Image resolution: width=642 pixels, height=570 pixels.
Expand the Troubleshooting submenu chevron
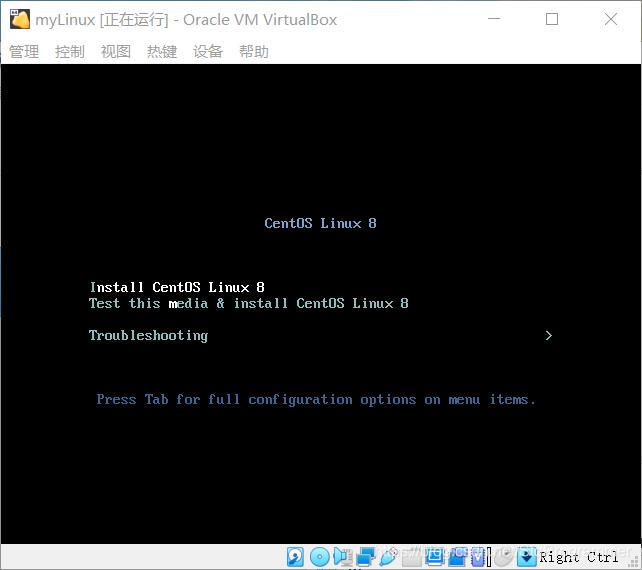[x=549, y=336]
